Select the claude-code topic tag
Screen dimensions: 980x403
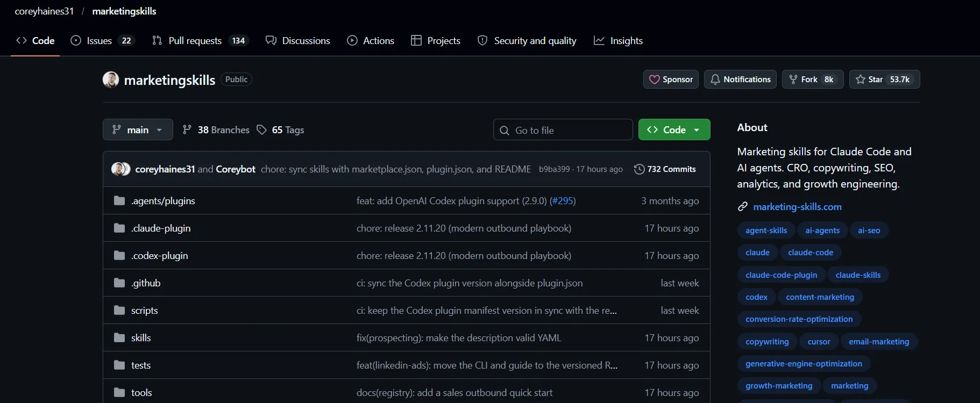[811, 253]
